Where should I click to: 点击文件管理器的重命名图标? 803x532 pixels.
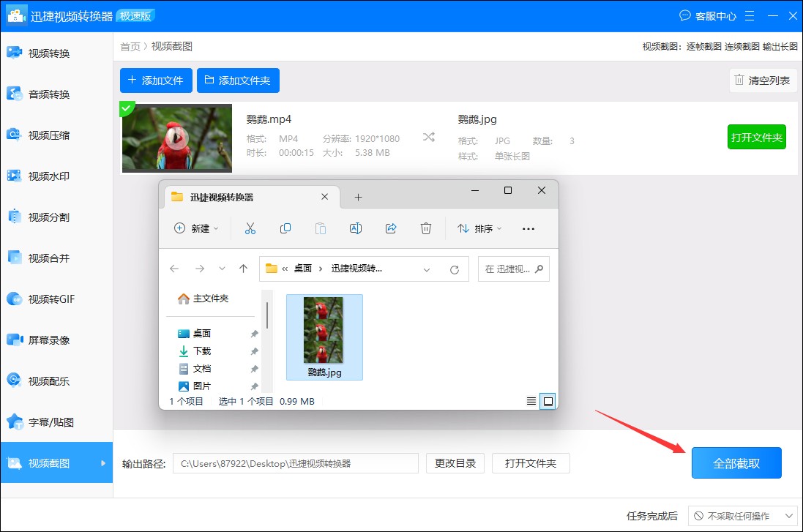pos(356,228)
